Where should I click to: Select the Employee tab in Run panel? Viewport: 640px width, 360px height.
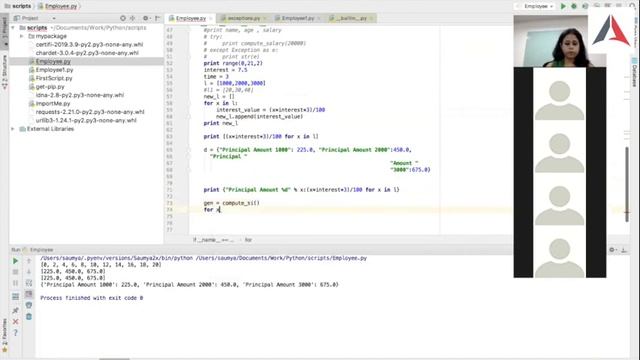pos(38,250)
